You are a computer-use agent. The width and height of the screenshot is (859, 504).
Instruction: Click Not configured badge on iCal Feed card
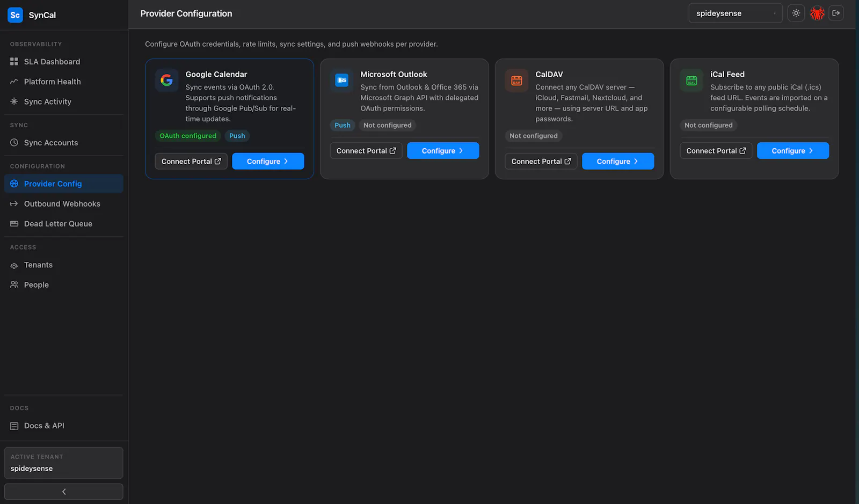click(x=709, y=125)
